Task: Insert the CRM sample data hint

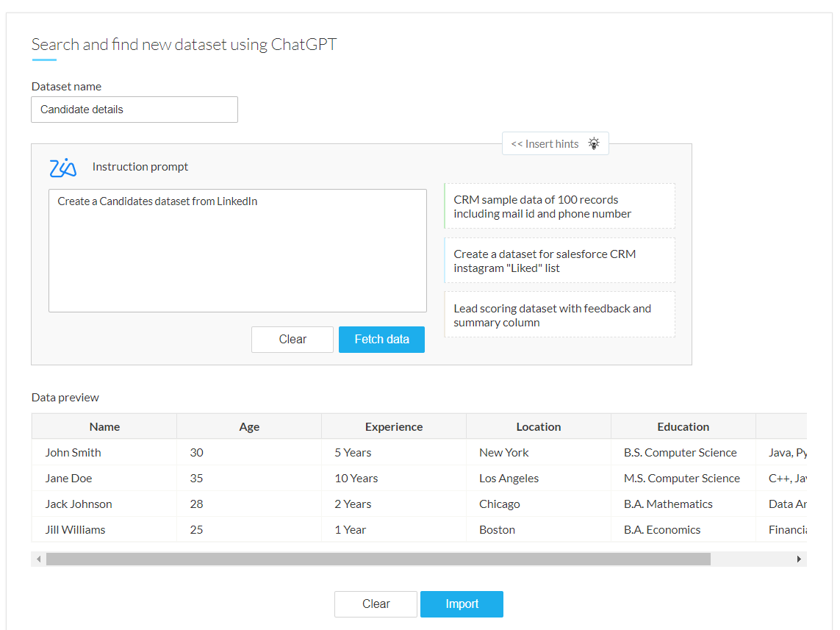Action: [559, 207]
